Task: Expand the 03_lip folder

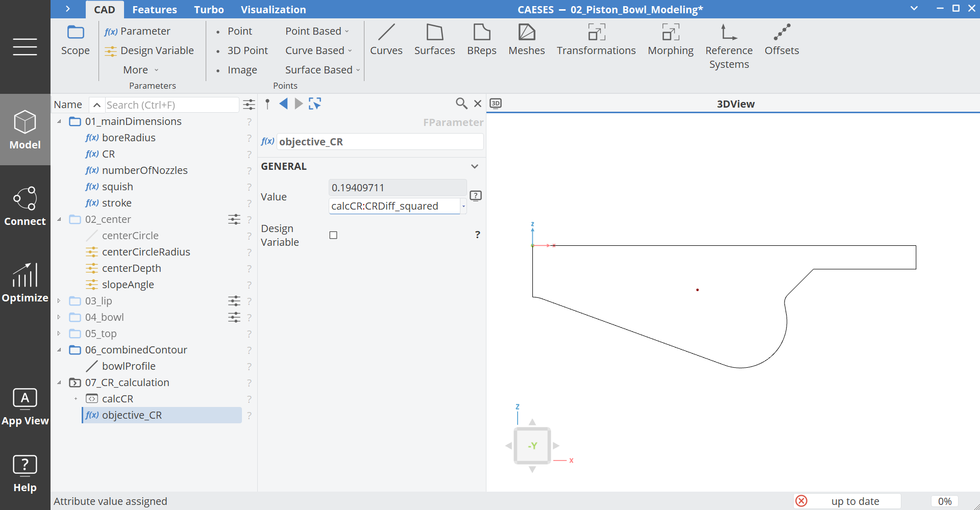Action: [x=59, y=301]
